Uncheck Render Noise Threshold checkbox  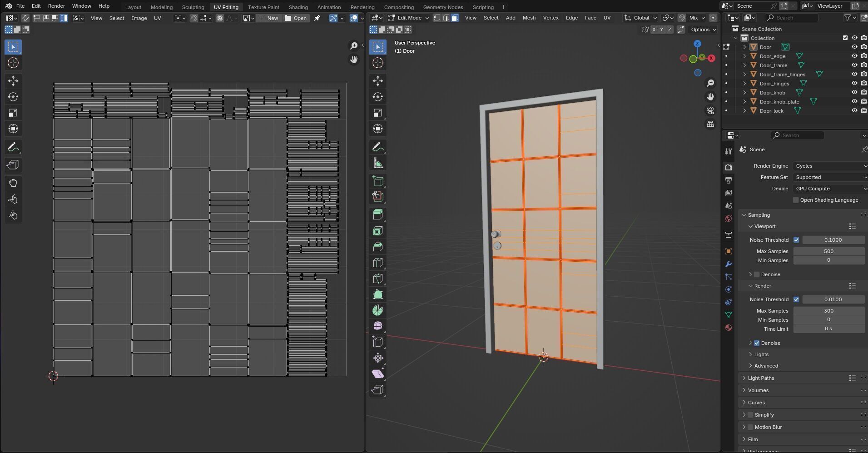point(796,299)
